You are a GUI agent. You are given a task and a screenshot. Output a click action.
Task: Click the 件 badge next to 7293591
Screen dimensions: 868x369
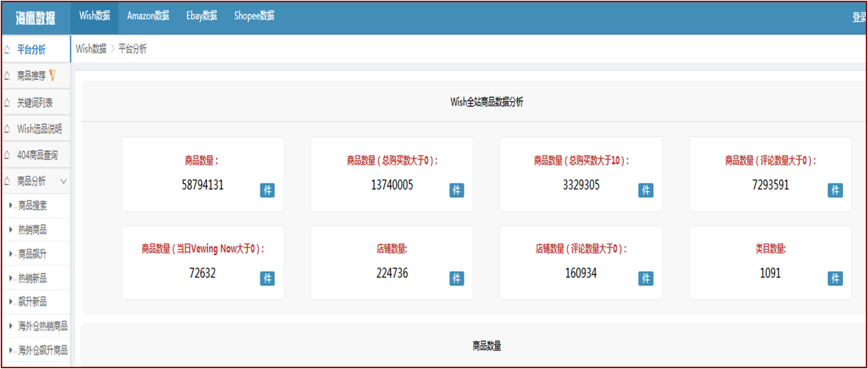[835, 190]
